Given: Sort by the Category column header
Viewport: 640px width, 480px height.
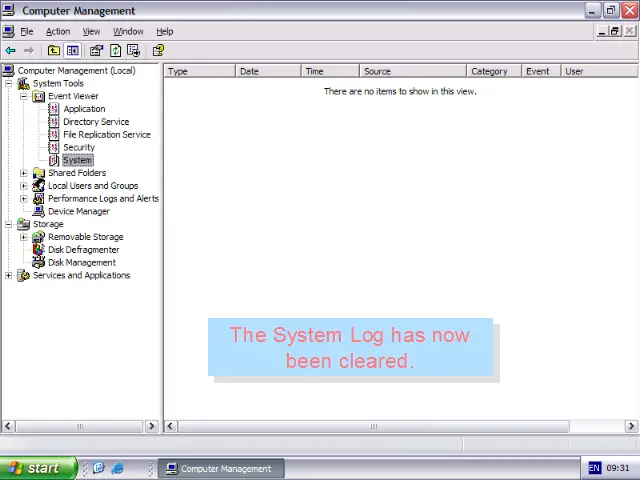Looking at the screenshot, I should click(x=494, y=71).
